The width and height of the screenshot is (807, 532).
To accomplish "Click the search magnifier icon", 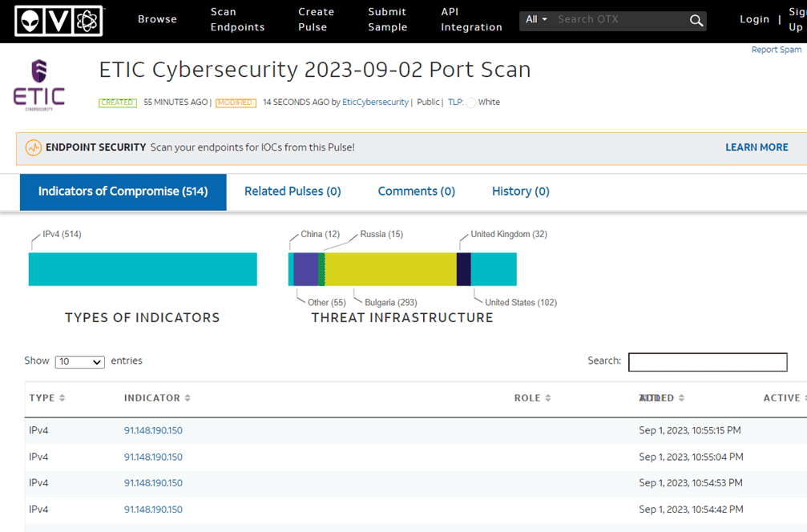I will pyautogui.click(x=696, y=21).
